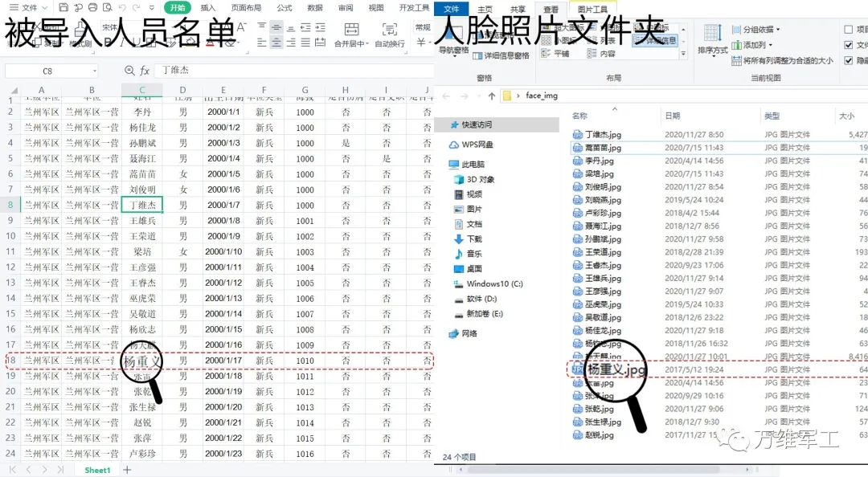Click the up-arrow parent folder button
This screenshot has width=868, height=477.
pyautogui.click(x=491, y=96)
